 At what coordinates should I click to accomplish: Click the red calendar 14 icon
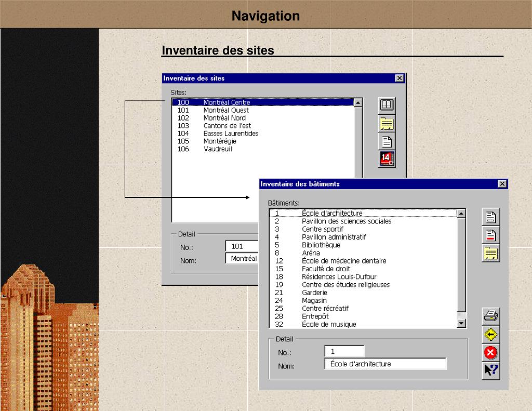point(387,159)
